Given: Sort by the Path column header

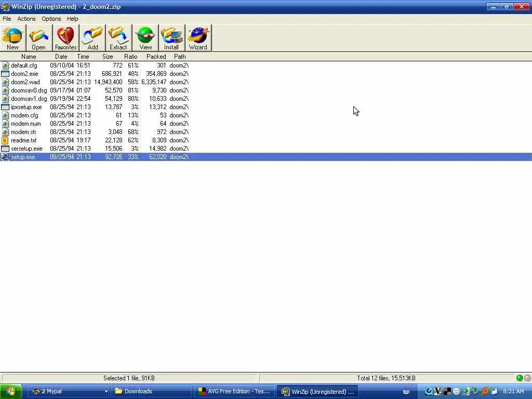Looking at the screenshot, I should pyautogui.click(x=180, y=57).
